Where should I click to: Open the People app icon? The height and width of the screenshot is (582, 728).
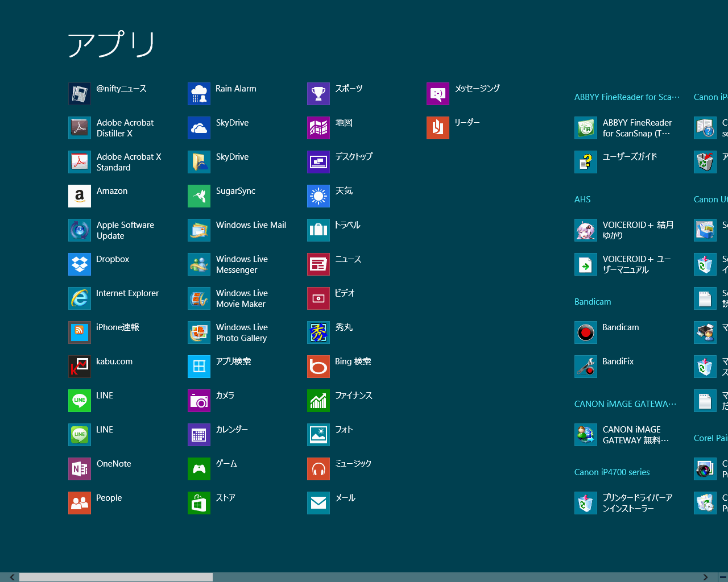pyautogui.click(x=80, y=503)
